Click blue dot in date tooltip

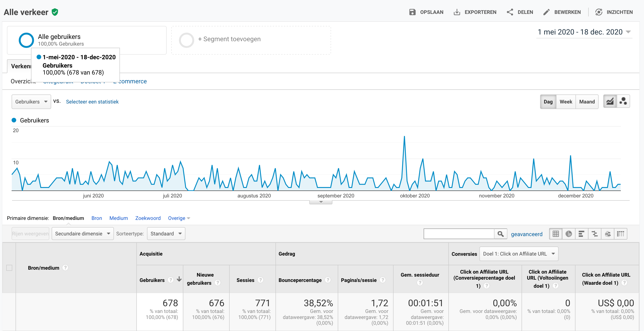coord(39,57)
